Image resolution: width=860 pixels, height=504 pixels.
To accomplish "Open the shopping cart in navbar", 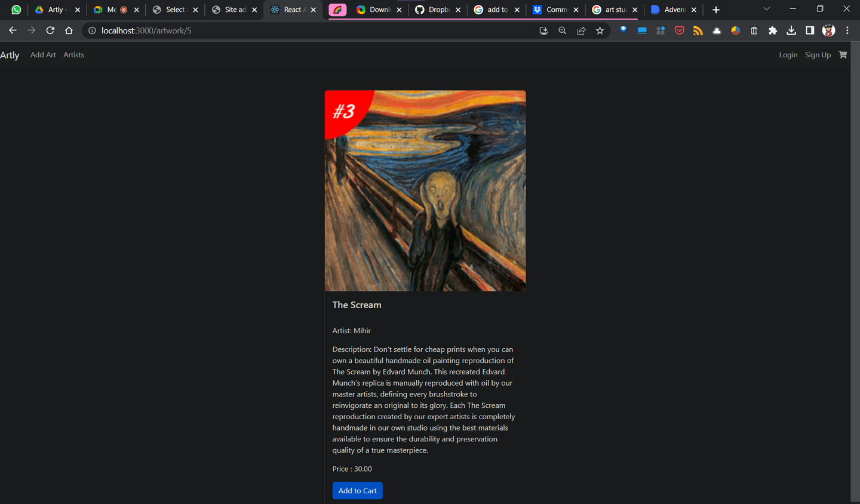I will 843,54.
